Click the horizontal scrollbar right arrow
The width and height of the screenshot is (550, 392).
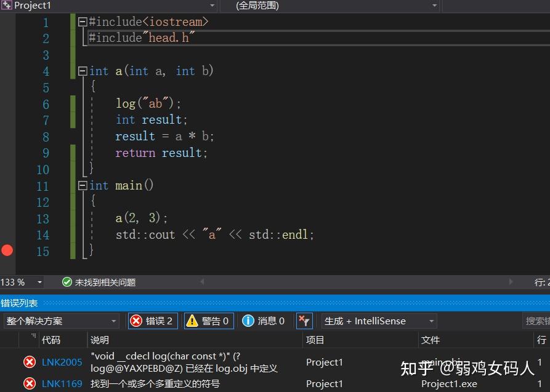click(x=511, y=282)
